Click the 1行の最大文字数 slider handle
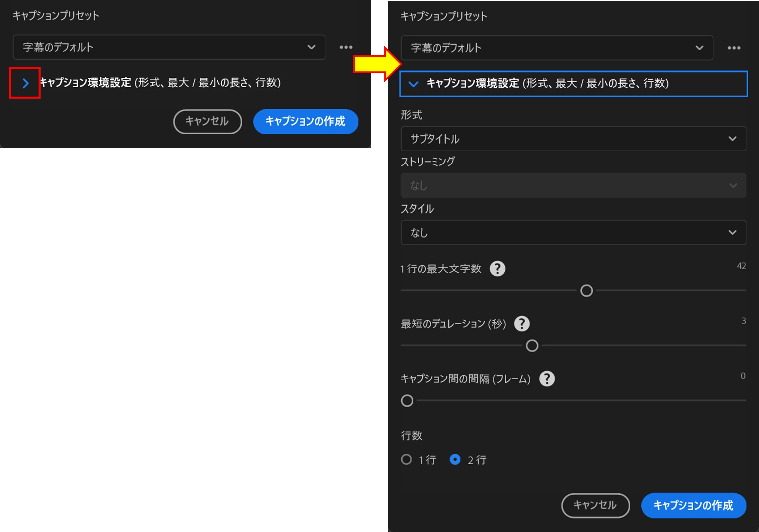The image size is (759, 532). [586, 290]
